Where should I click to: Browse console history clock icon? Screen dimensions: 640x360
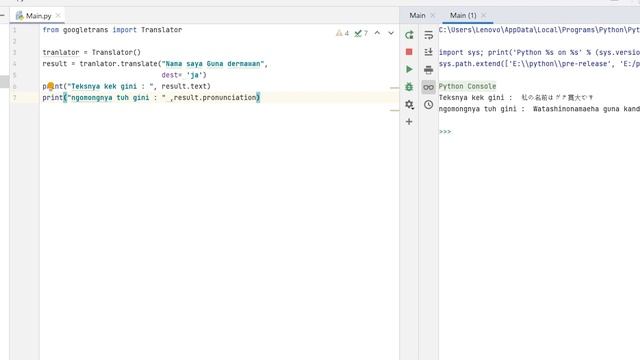pyautogui.click(x=428, y=104)
